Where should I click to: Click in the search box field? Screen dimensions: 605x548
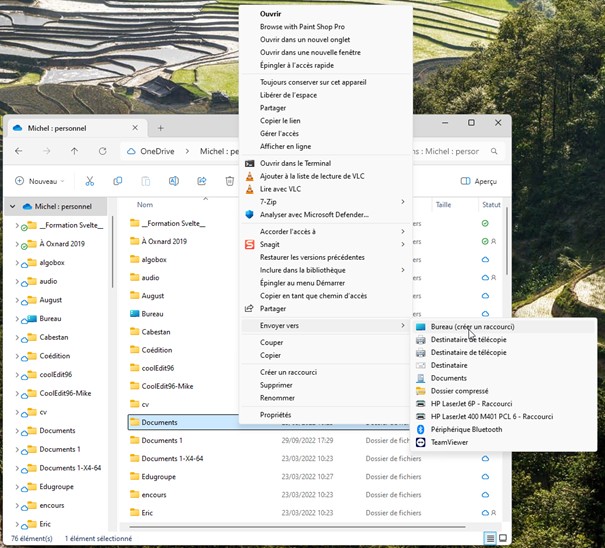(448, 151)
